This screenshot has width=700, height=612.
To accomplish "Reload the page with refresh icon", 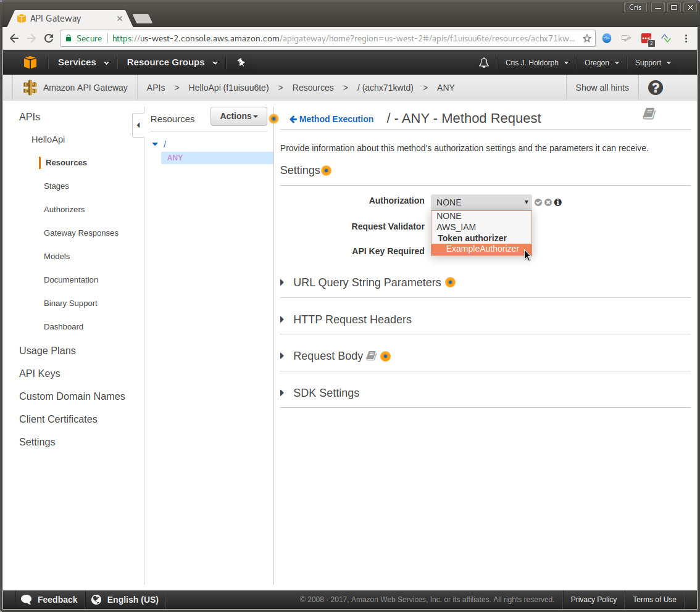I will point(49,38).
